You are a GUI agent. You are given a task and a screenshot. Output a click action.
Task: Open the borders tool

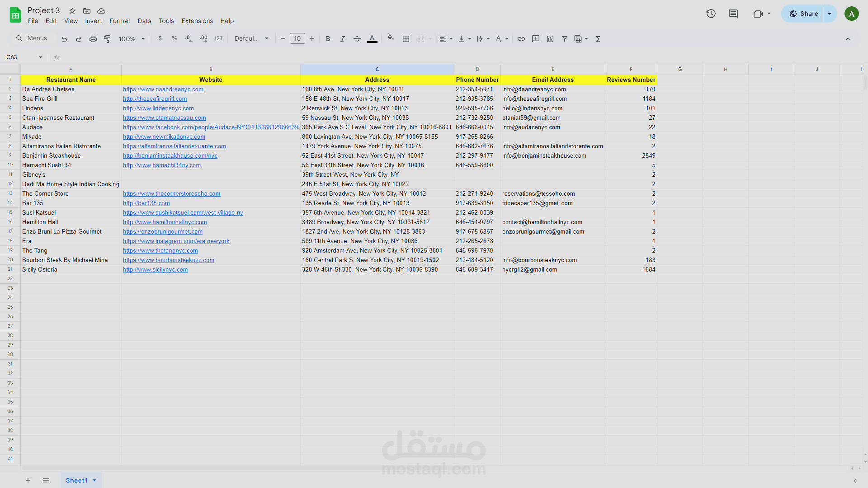tap(406, 39)
